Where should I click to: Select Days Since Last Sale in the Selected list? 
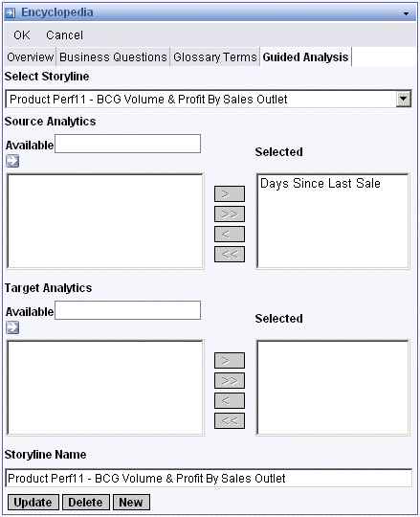pos(321,183)
